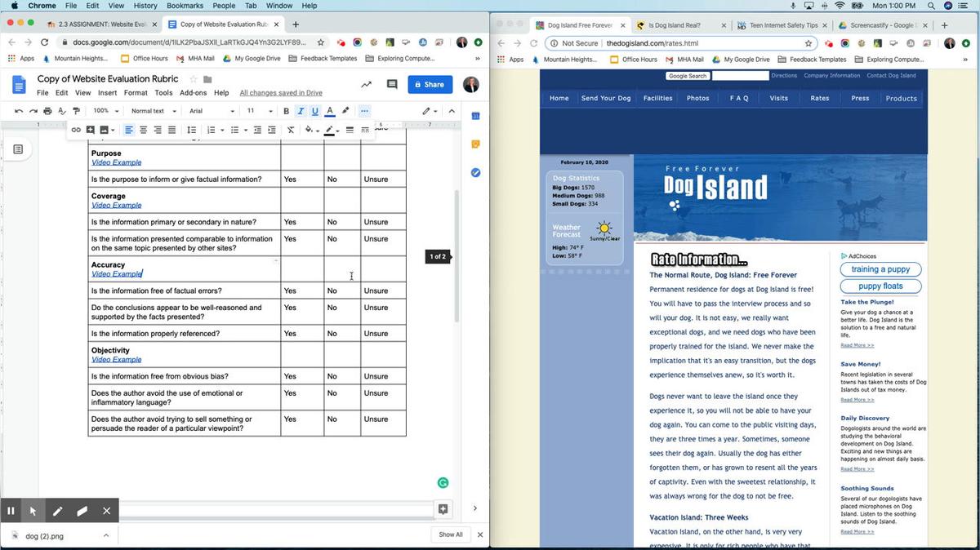Open the macOS Bookmarks menu
980x550 pixels.
point(185,6)
